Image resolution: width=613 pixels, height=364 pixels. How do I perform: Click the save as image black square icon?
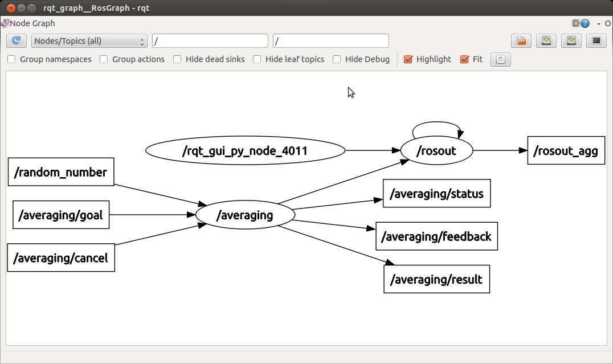(596, 41)
